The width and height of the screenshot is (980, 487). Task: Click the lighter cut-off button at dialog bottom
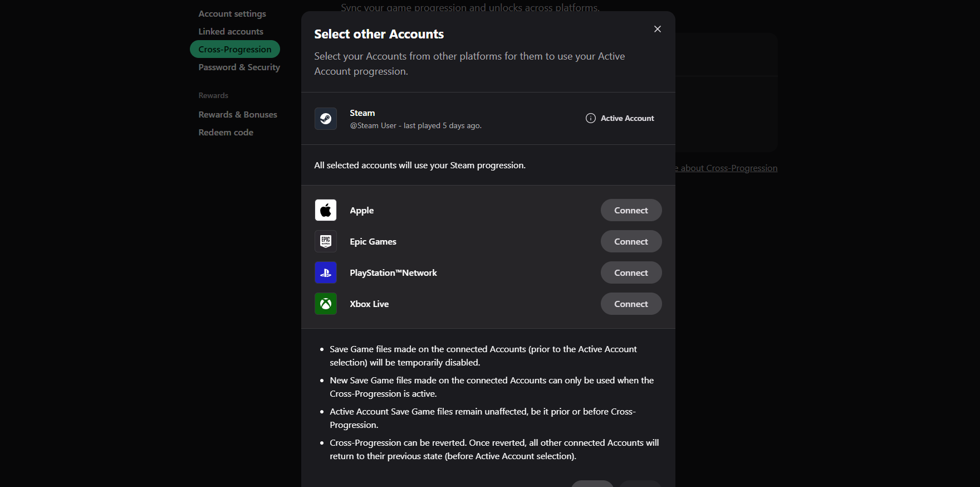(x=592, y=483)
